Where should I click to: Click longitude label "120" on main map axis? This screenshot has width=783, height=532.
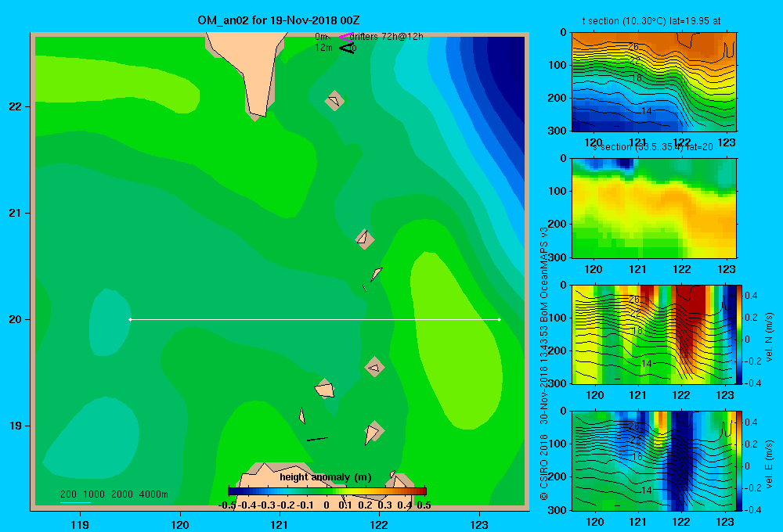point(180,524)
